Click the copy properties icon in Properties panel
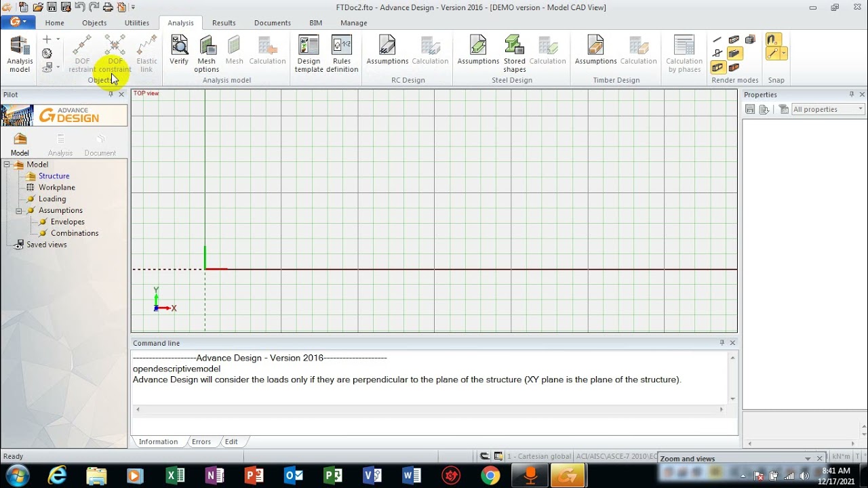The width and height of the screenshot is (868, 488). pyautogui.click(x=764, y=109)
